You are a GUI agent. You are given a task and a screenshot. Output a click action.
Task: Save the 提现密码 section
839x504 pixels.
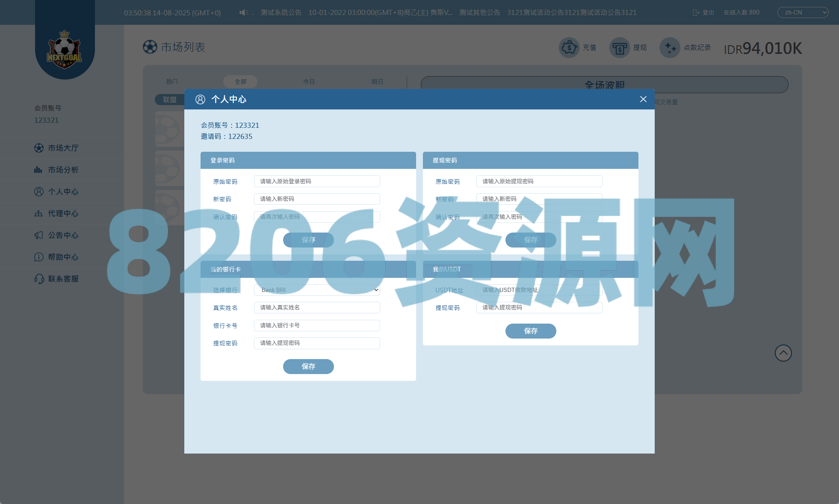pos(531,240)
